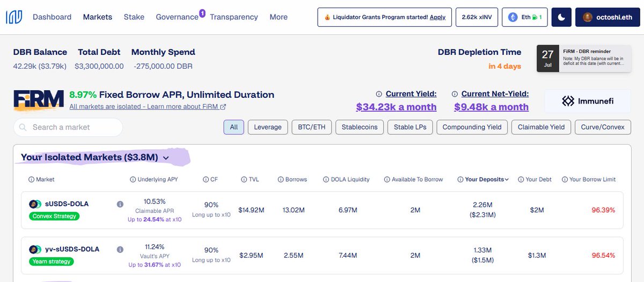Select the Curve/Convex filter

603,127
